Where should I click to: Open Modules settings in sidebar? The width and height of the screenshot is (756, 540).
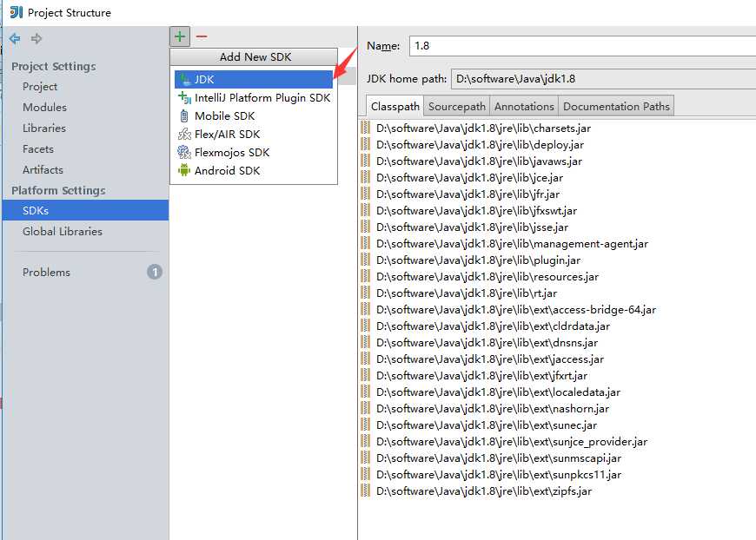(x=44, y=108)
